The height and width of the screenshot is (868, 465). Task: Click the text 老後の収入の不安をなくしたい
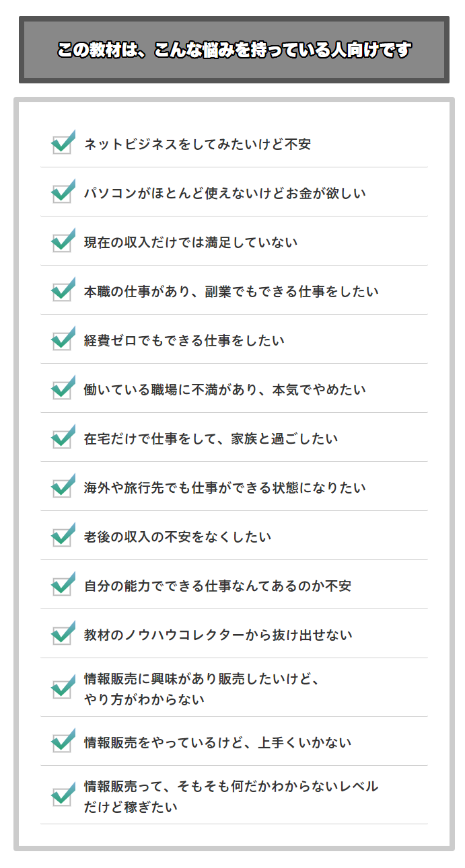tap(178, 537)
